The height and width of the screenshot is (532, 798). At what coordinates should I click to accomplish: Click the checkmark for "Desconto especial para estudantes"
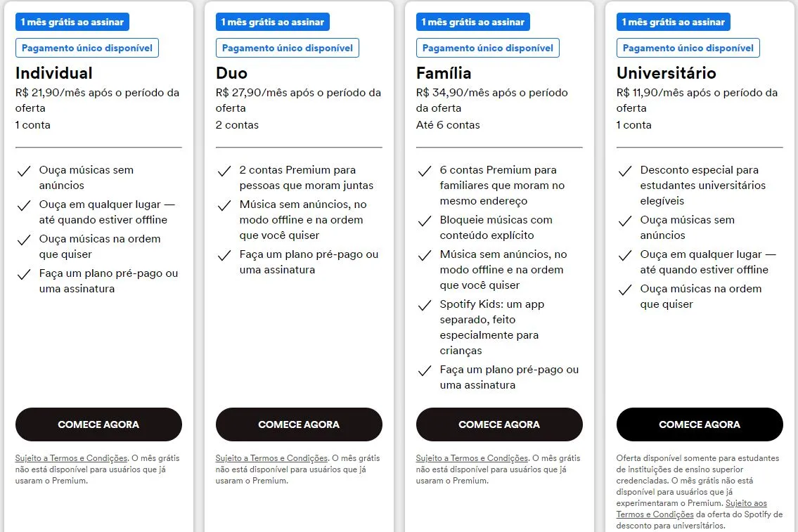click(624, 170)
